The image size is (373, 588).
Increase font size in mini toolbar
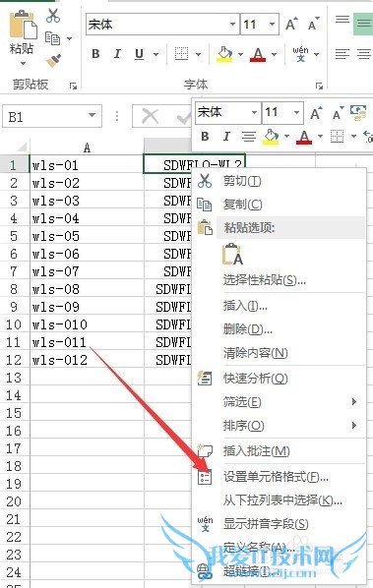coord(316,113)
